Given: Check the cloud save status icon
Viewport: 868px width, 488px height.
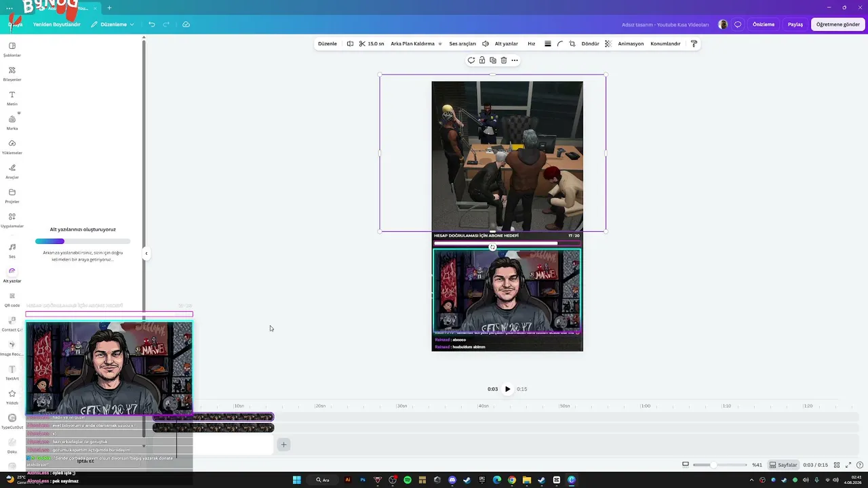Looking at the screenshot, I should point(186,24).
